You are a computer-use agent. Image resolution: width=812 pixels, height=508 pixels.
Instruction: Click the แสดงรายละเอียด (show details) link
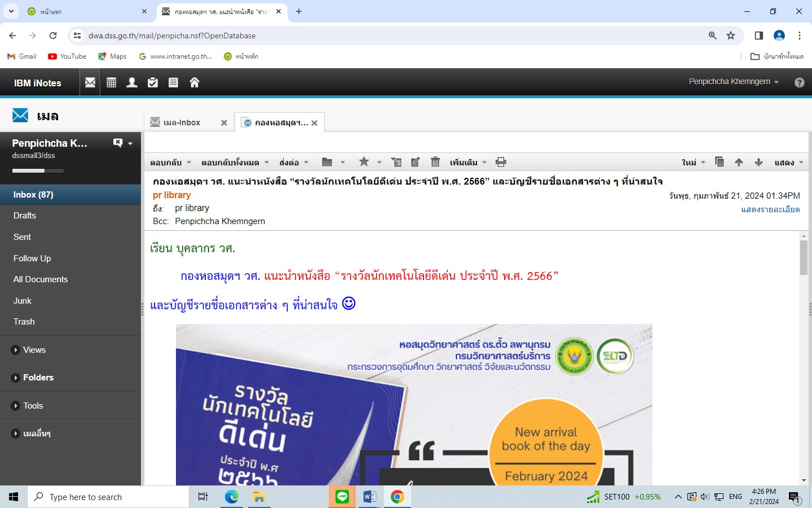[x=770, y=209]
